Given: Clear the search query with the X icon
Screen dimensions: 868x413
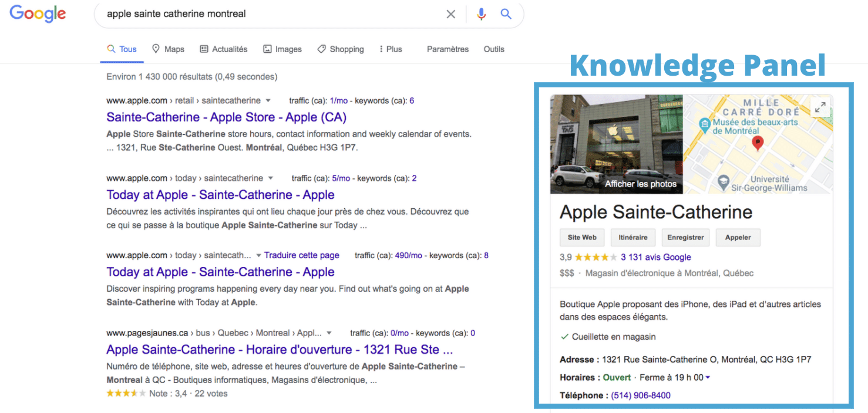Looking at the screenshot, I should (x=450, y=13).
